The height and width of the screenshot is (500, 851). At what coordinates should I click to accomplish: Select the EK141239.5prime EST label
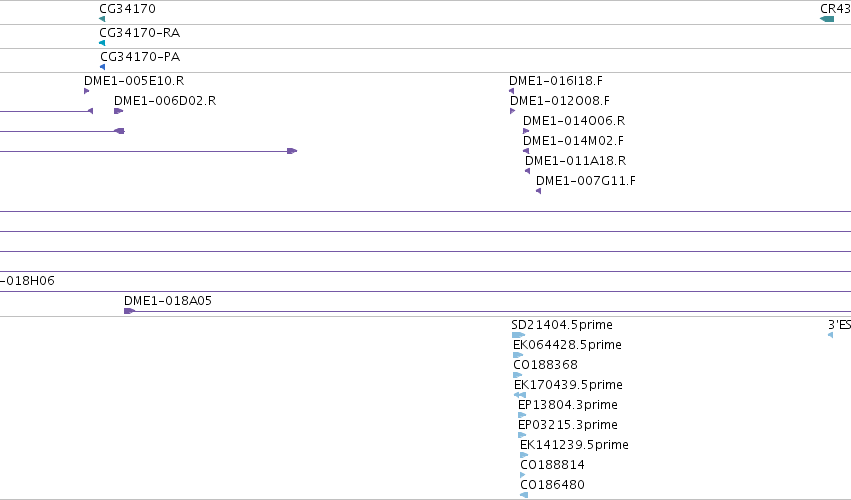(574, 445)
